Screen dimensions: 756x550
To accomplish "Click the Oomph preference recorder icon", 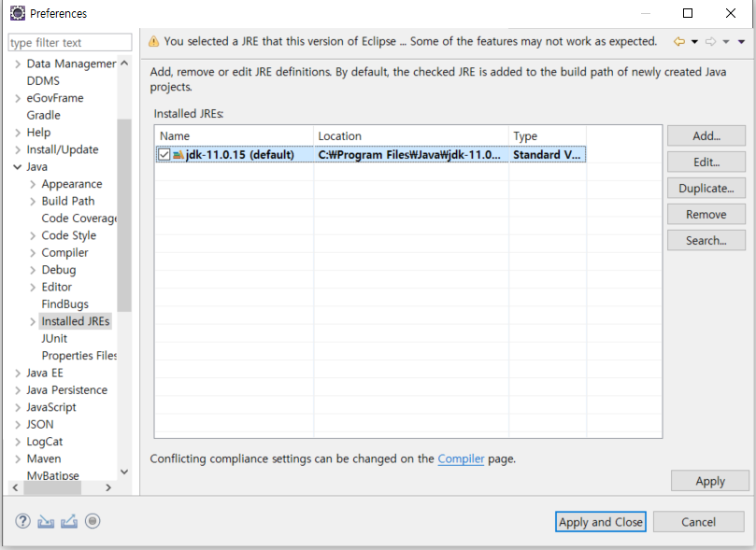I will (x=93, y=521).
